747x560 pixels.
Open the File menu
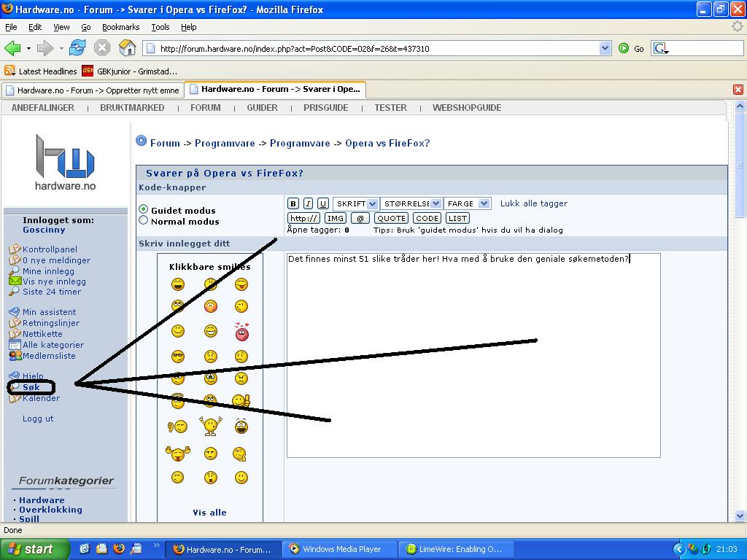tap(11, 27)
